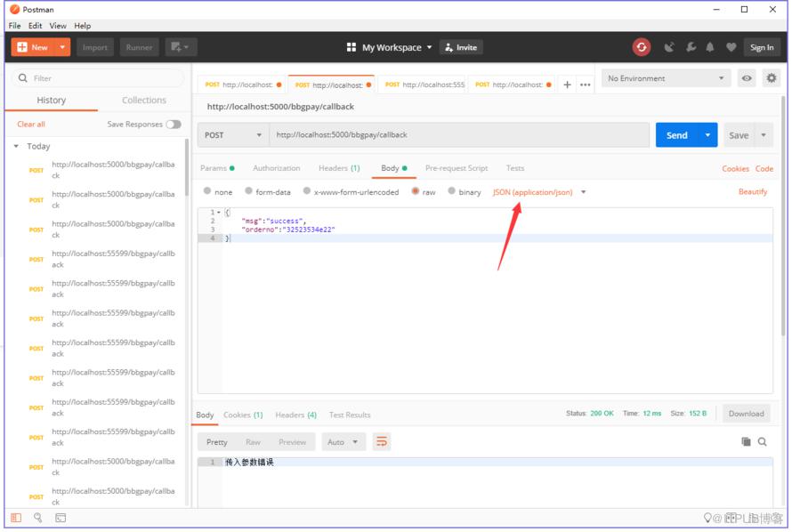Open the Postman console icon in status bar
Viewport: 792px width, 532px height.
(61, 518)
